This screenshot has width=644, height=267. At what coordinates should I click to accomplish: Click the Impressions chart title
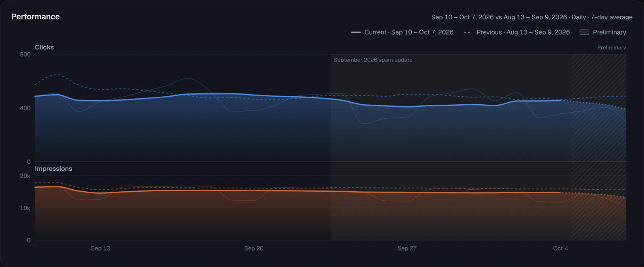click(x=54, y=169)
